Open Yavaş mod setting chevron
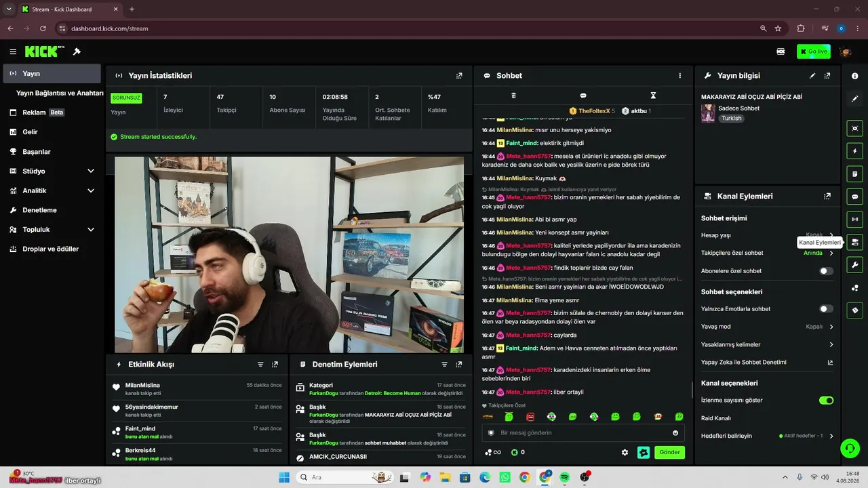Image resolution: width=868 pixels, height=488 pixels. (x=831, y=327)
